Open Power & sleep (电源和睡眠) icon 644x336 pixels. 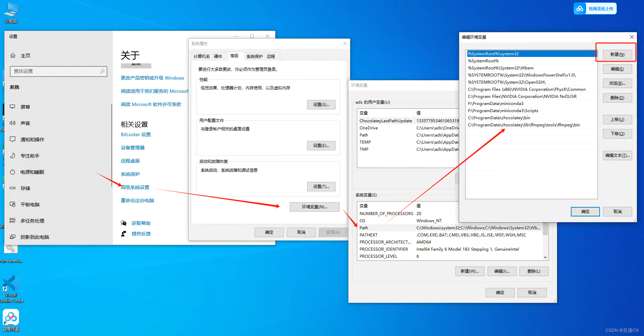click(x=13, y=172)
